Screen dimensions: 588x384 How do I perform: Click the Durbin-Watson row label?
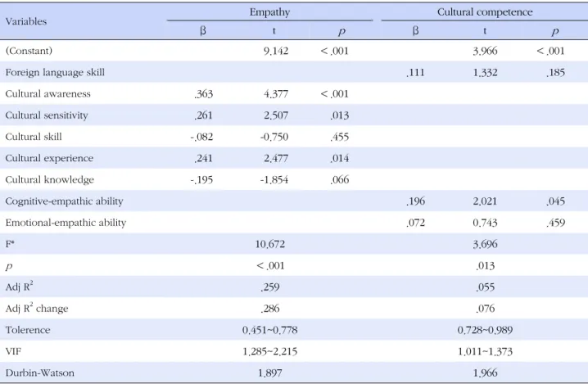click(x=39, y=373)
